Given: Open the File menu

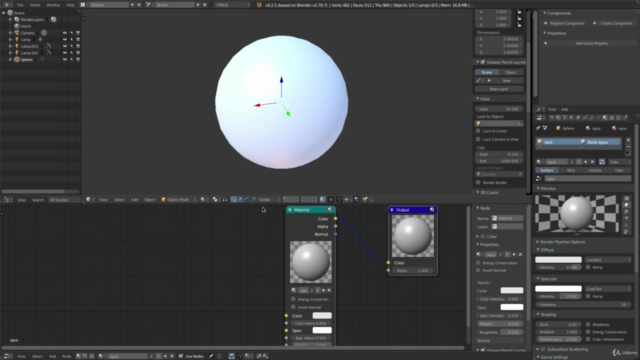Looking at the screenshot, I should pos(20,5).
